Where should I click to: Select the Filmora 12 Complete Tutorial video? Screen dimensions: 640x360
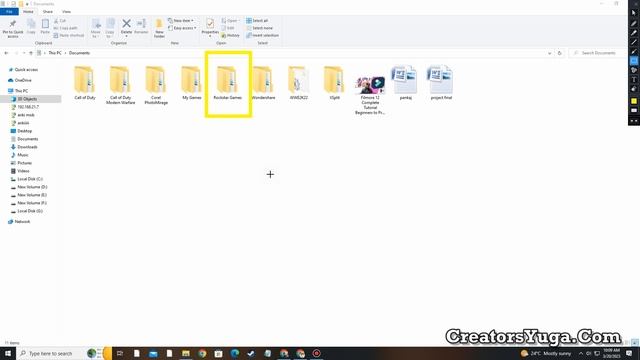(370, 95)
